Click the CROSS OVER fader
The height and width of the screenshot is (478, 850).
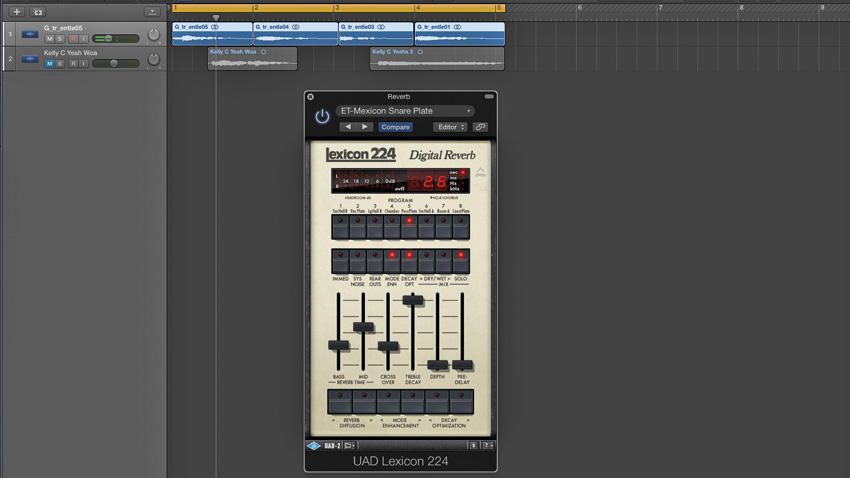[x=388, y=346]
